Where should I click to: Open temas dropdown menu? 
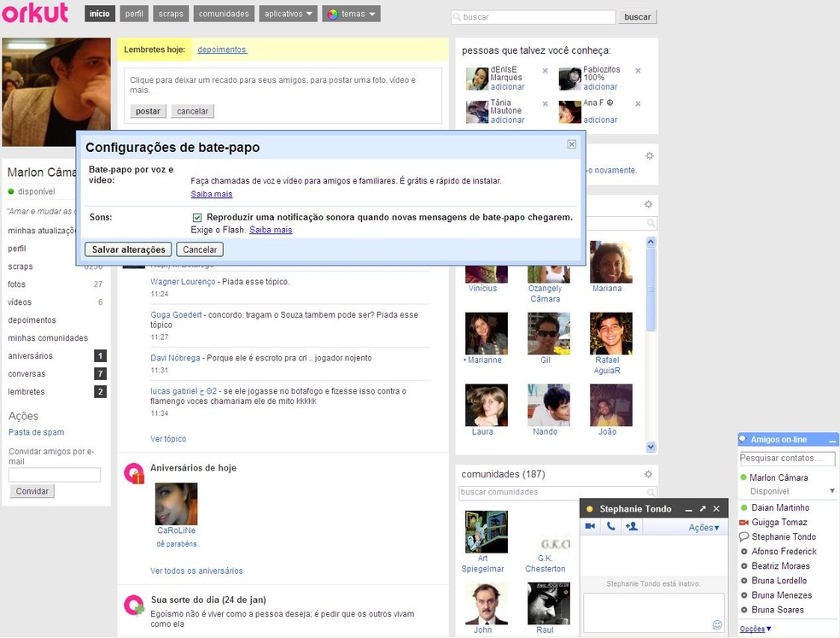tap(352, 14)
